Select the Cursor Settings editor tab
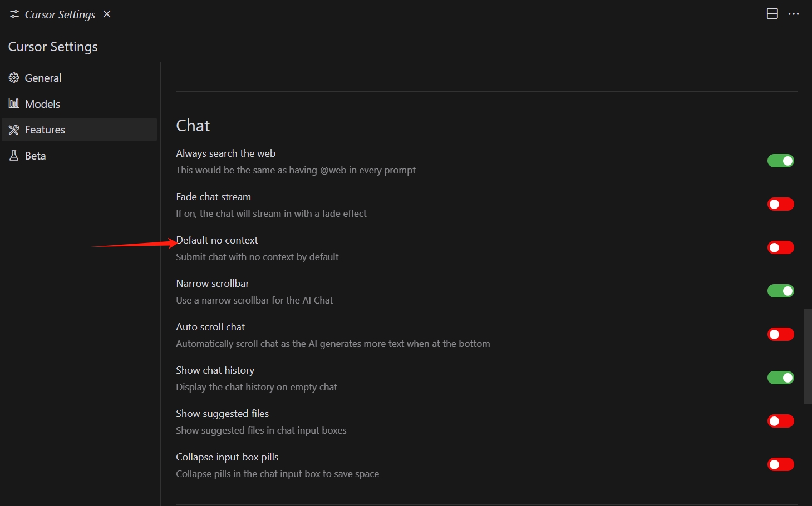This screenshot has width=812, height=506. [x=60, y=14]
